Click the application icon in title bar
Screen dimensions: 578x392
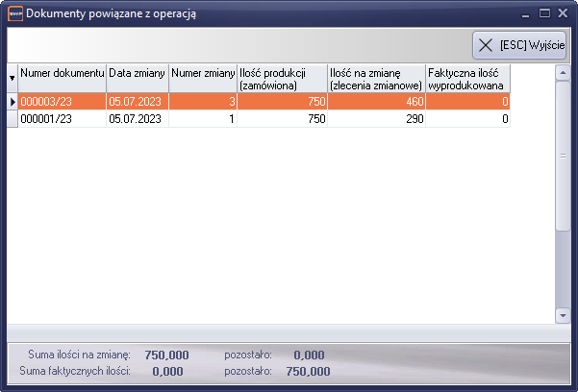(13, 13)
